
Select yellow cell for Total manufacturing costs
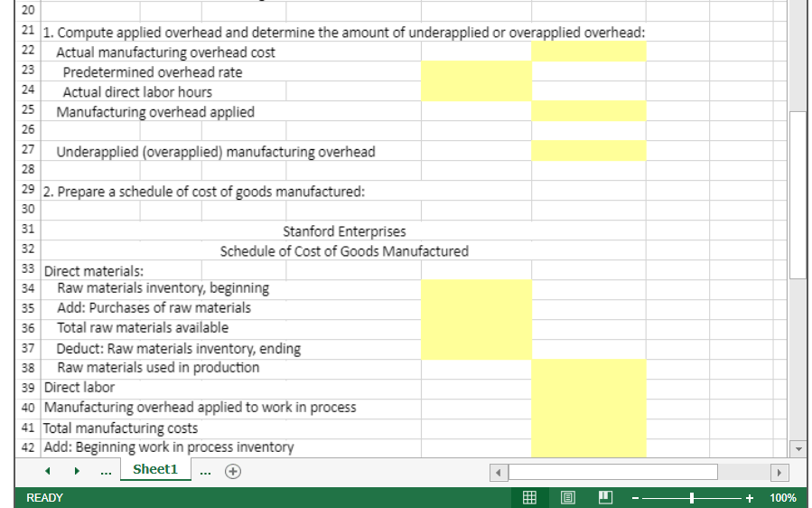pos(589,429)
